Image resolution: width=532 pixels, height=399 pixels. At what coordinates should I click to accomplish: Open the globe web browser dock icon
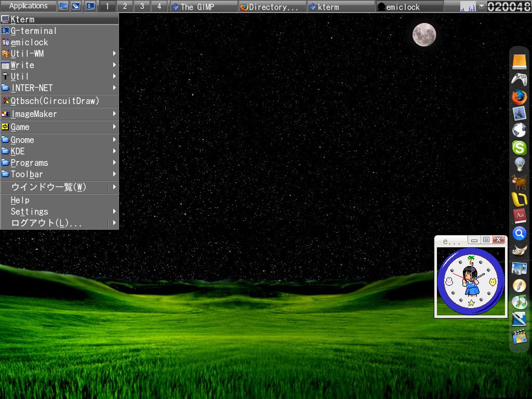[520, 132]
